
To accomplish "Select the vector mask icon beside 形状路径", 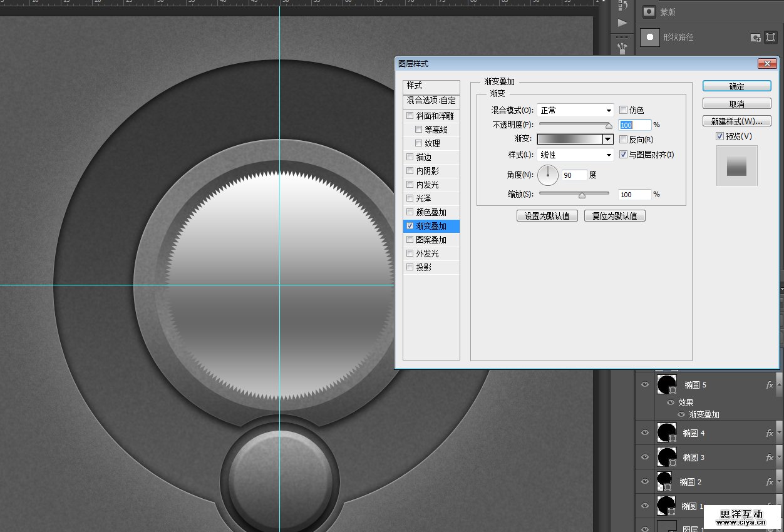I will tap(770, 38).
